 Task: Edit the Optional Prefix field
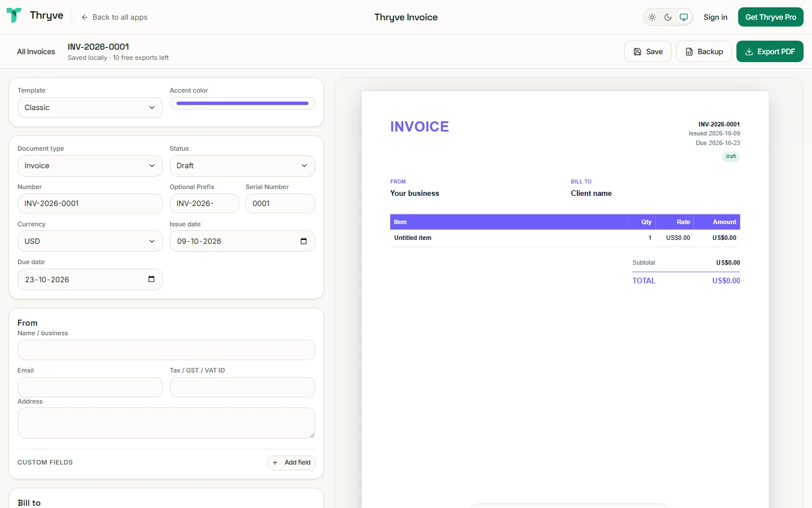204,204
